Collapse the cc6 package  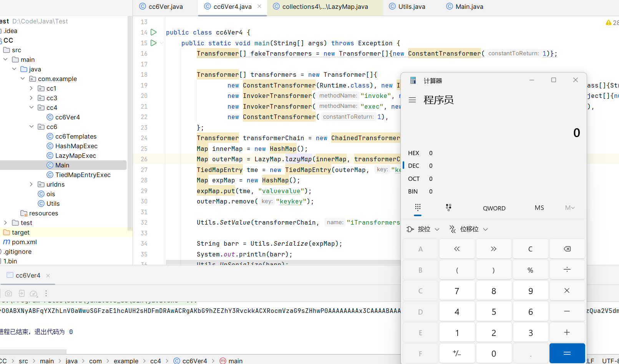coord(32,127)
